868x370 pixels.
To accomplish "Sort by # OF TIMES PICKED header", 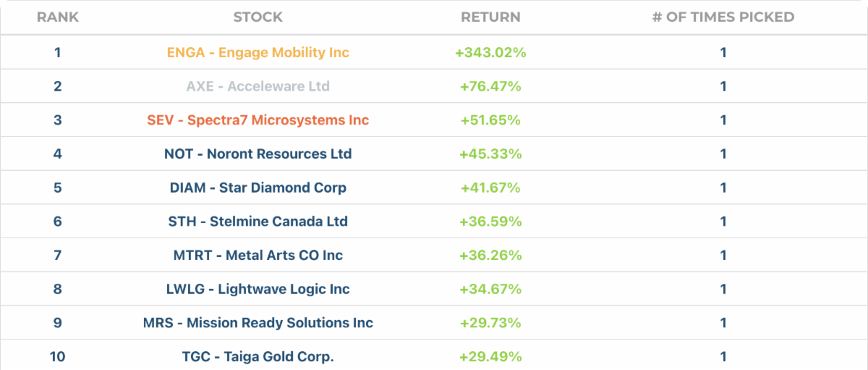I will (723, 17).
